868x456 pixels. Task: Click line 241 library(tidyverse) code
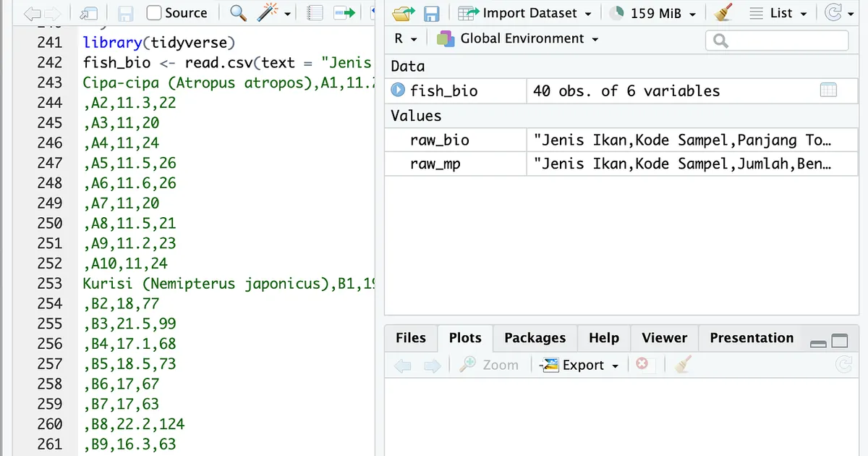159,43
